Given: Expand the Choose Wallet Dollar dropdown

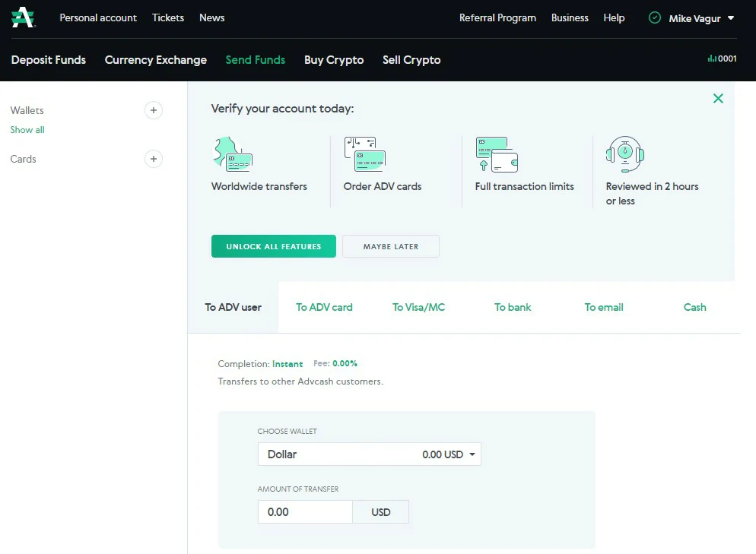Looking at the screenshot, I should (x=370, y=454).
